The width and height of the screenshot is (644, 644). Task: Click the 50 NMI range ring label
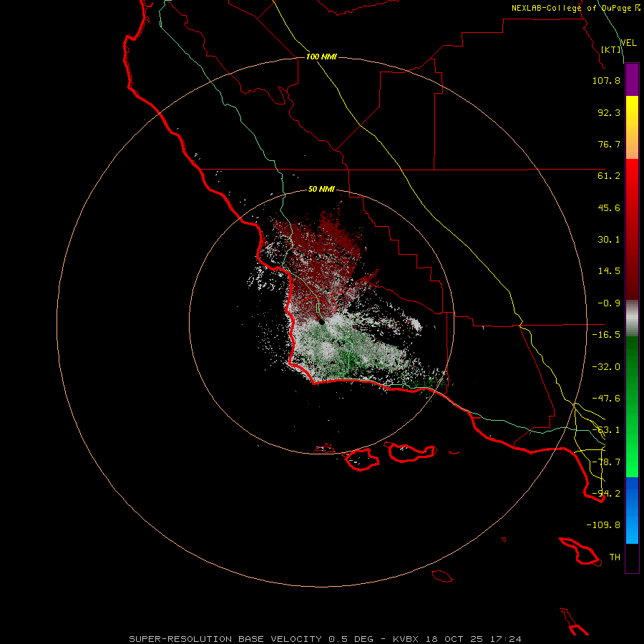(x=321, y=190)
